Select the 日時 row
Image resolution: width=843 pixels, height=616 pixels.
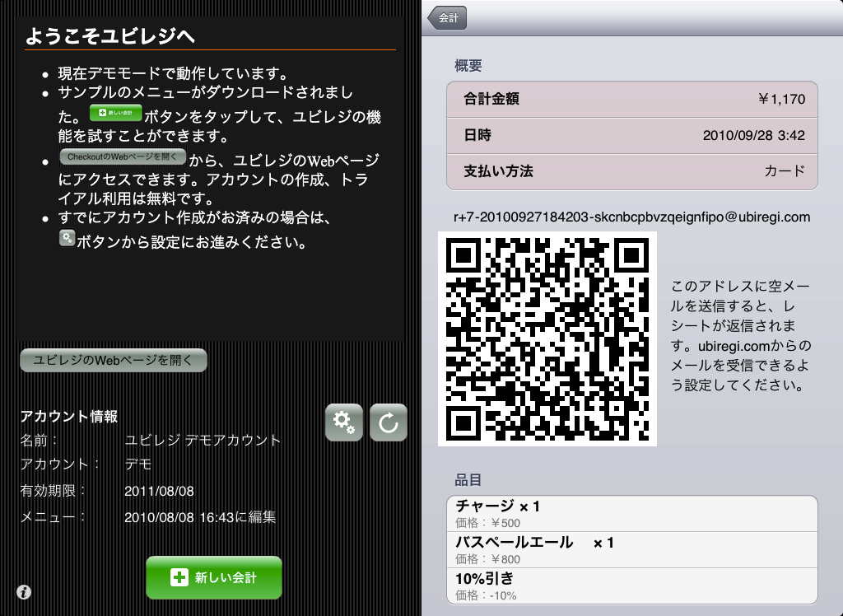(x=632, y=136)
